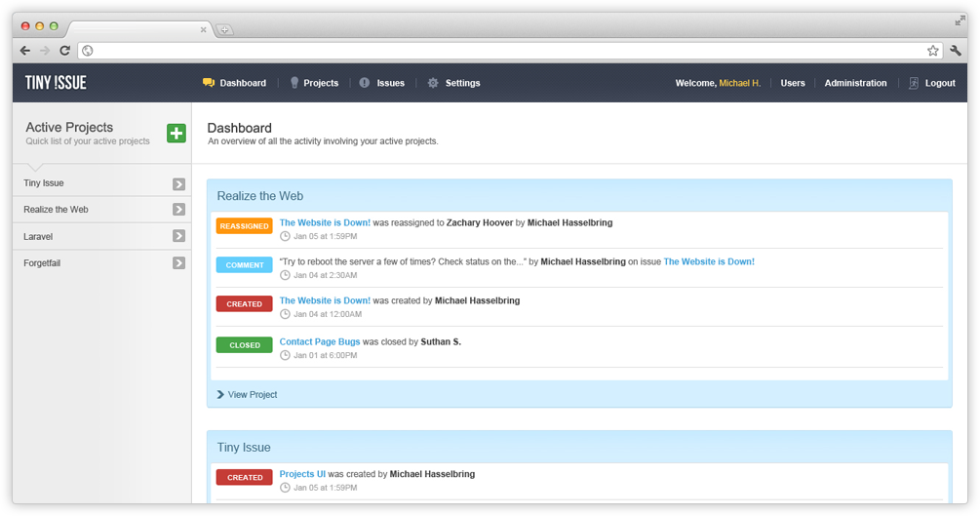Expand the Tiny Issue project arrow

point(178,183)
